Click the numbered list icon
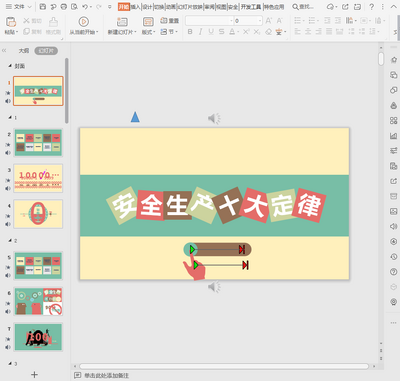400x381 pixels. (312, 21)
